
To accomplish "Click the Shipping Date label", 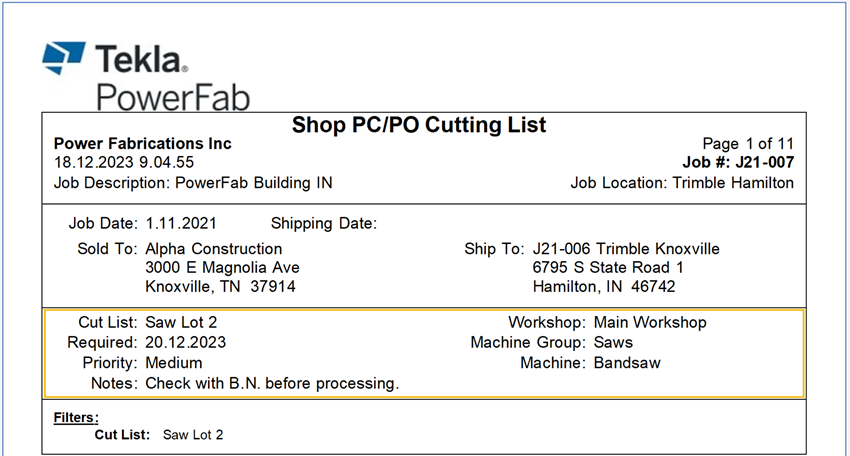I will [x=324, y=223].
